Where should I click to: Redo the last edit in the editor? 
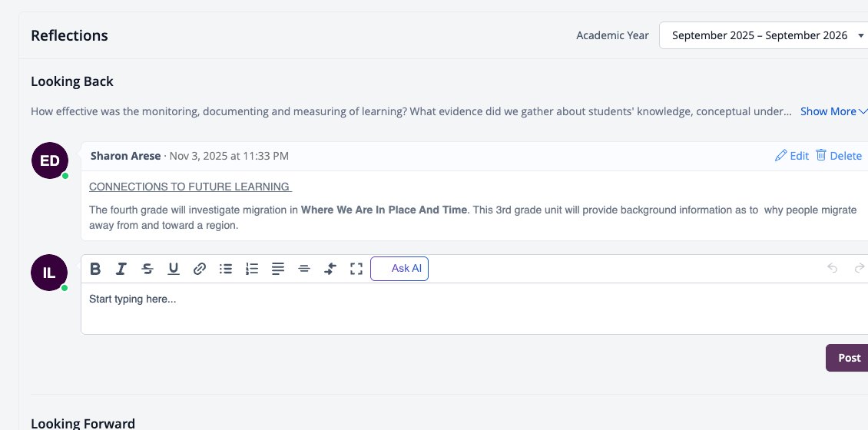click(859, 269)
